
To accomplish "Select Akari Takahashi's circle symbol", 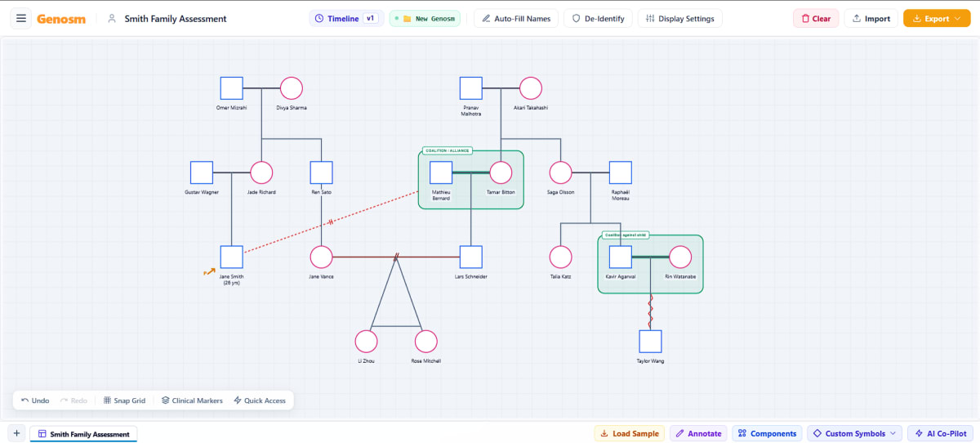I will coord(531,88).
